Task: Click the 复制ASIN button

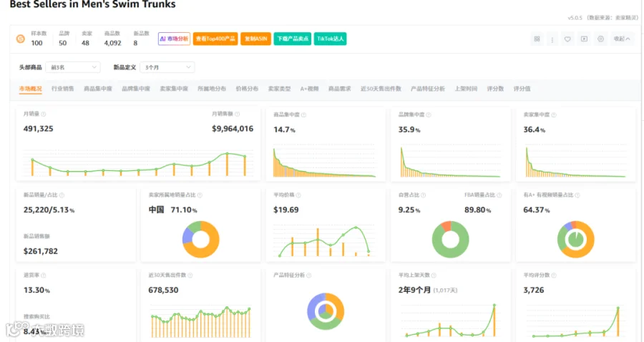Action: coord(255,39)
